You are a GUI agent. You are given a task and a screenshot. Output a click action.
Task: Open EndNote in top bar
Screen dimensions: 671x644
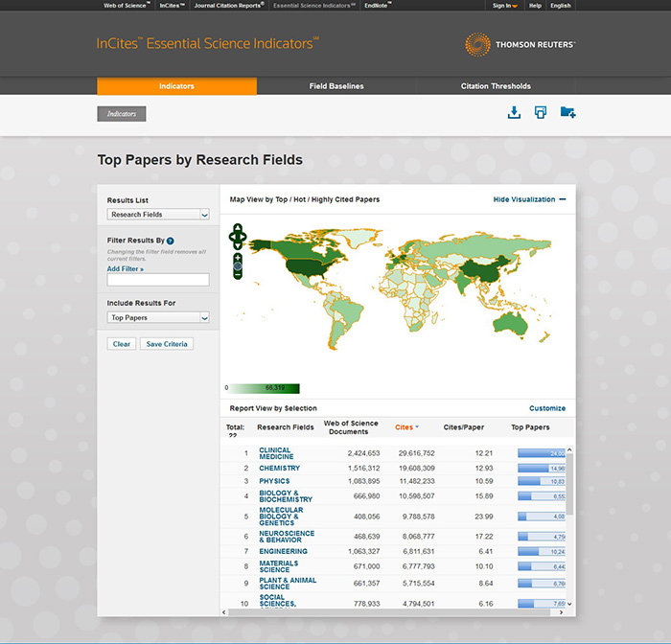(x=378, y=6)
